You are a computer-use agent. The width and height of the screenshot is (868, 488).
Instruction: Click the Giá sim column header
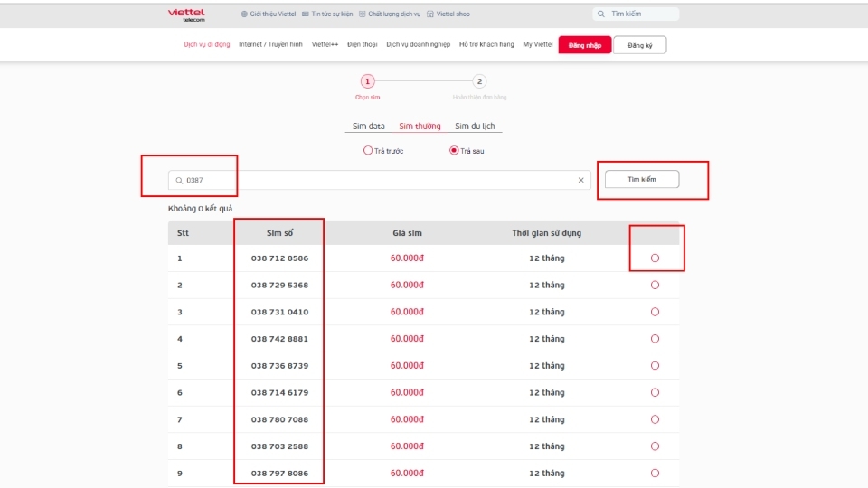click(x=407, y=233)
